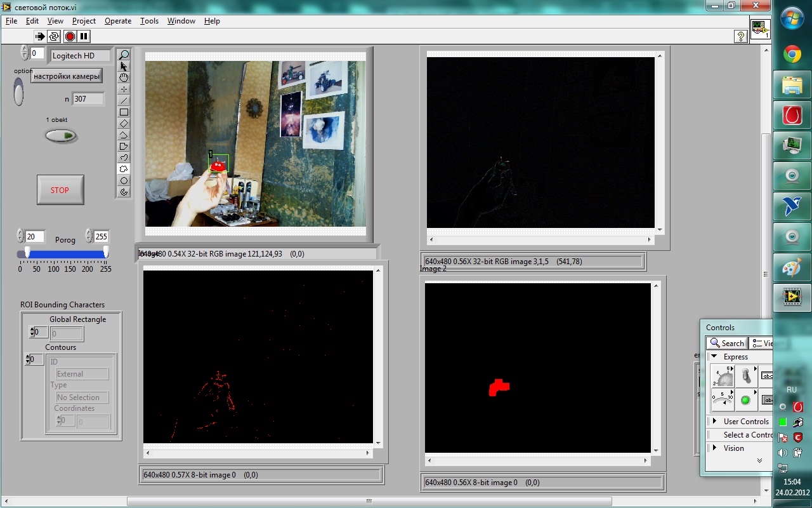
Task: Click the VI icon in the top-right corner
Action: coord(760,29)
